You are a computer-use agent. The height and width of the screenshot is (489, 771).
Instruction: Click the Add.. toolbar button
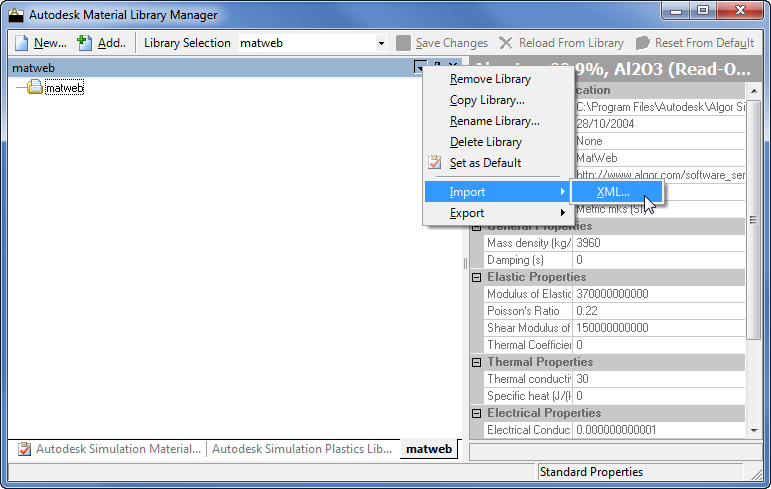tap(102, 43)
